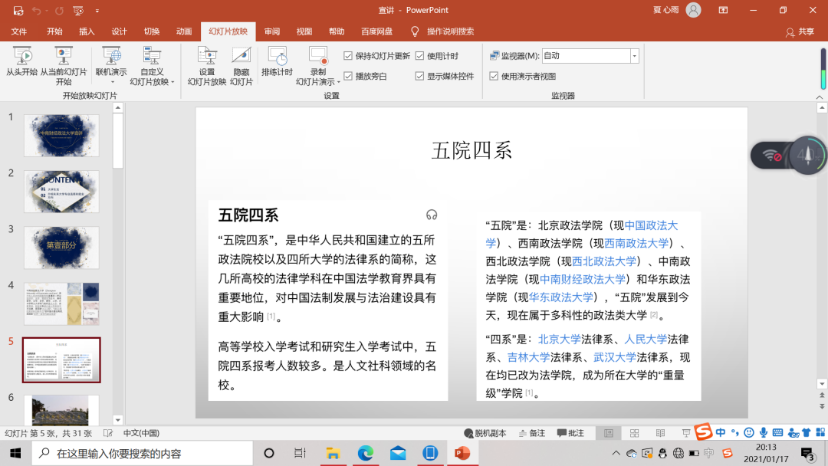Select slide 3 thumbnail 第壹部分
Image resolution: width=828 pixels, height=466 pixels.
pyautogui.click(x=61, y=247)
